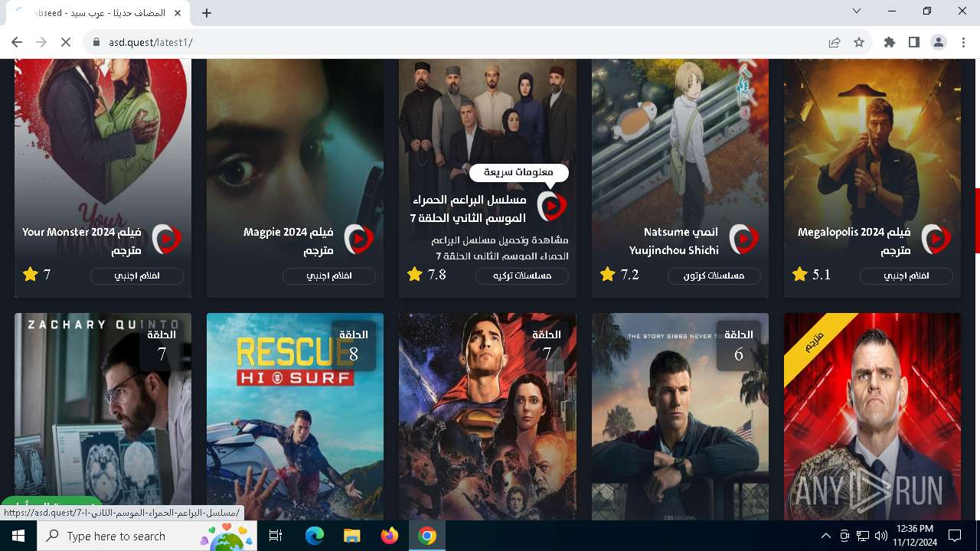The image size is (980, 551).
Task: Click the play icon beside Your Monster 2024
Action: (166, 240)
